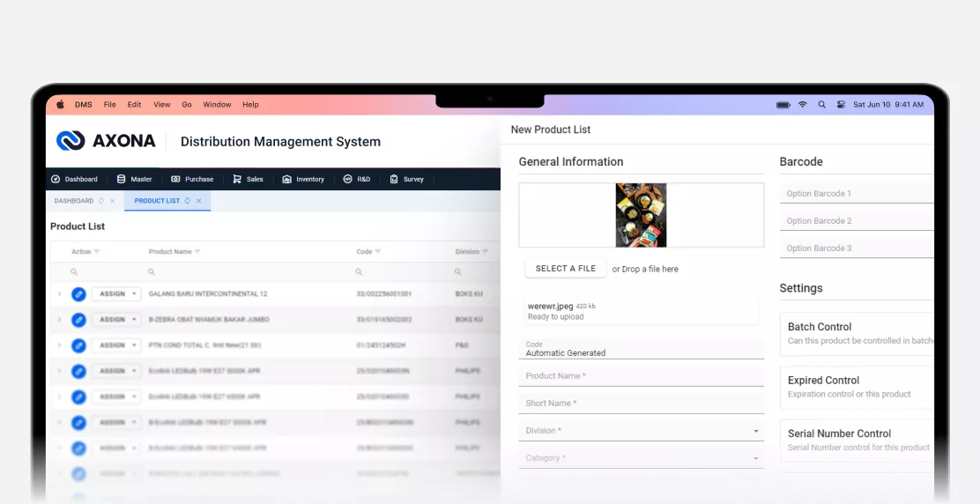Refresh the PRODUCT LIST tab
This screenshot has width=980, height=504.
(188, 201)
